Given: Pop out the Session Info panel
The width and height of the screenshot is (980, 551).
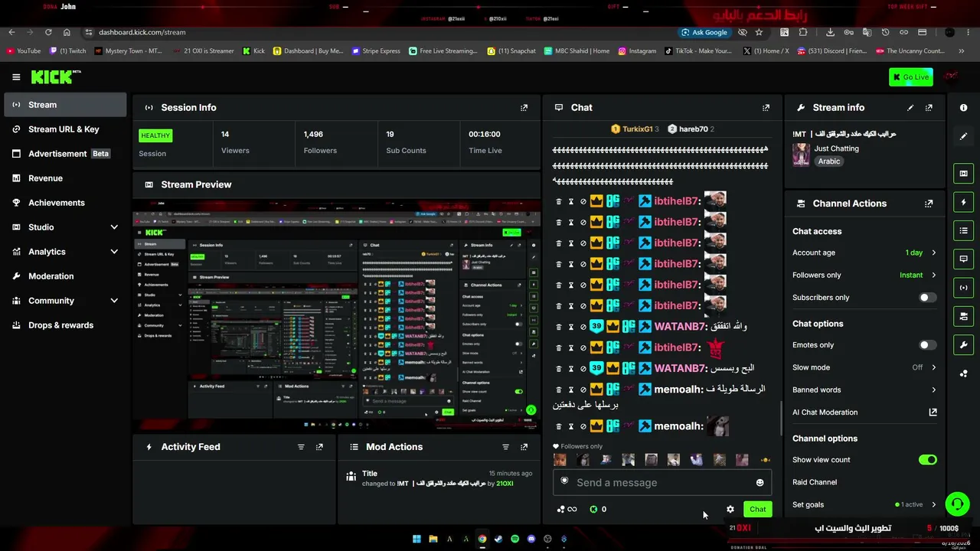Looking at the screenshot, I should tap(524, 108).
